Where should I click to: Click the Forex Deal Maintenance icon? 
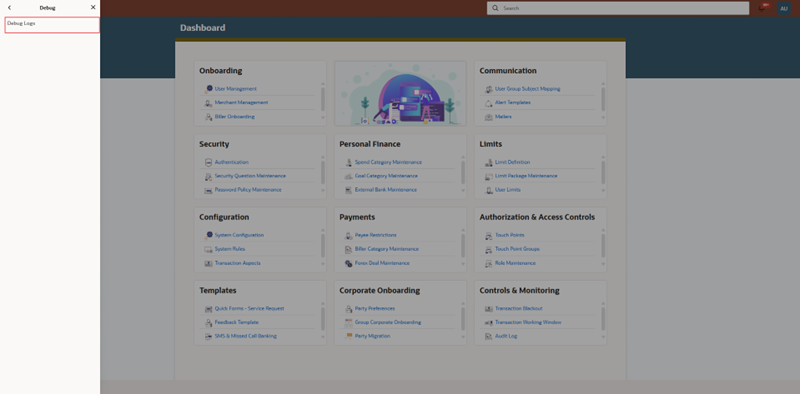(348, 263)
